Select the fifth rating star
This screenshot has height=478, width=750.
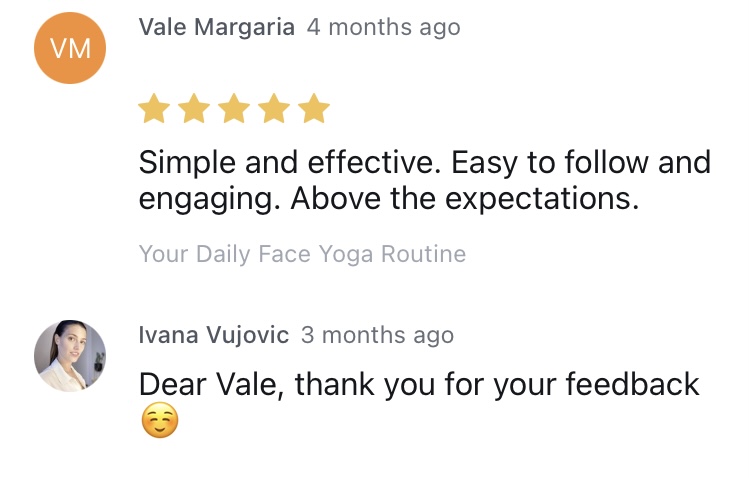click(314, 109)
